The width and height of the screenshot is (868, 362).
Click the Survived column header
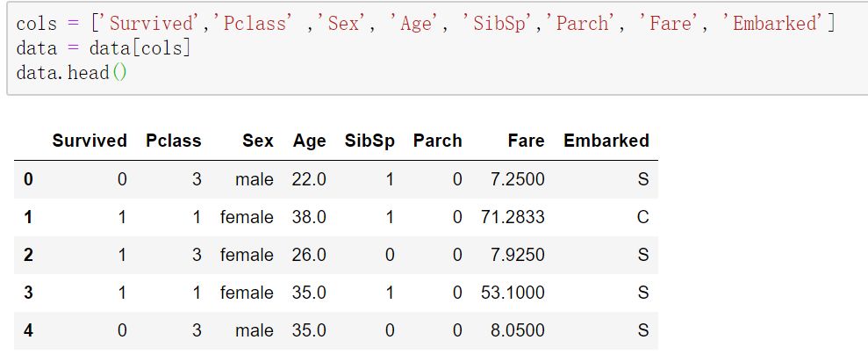click(x=90, y=141)
